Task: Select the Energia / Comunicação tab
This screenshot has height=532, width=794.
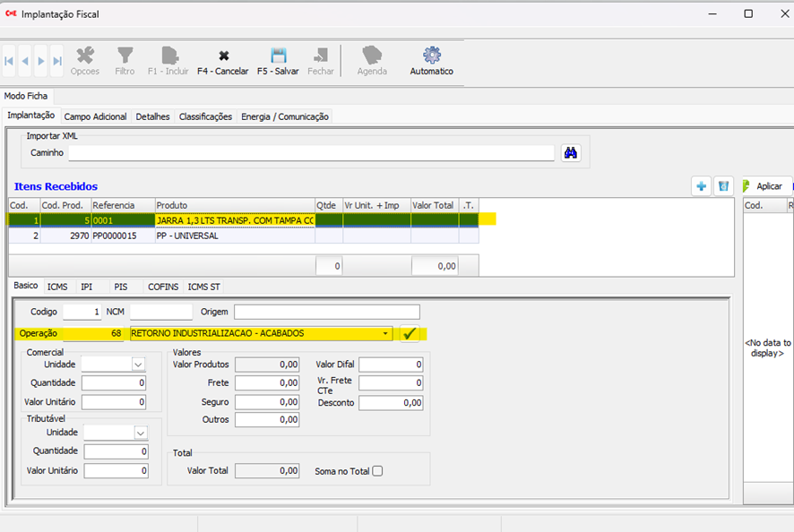Action: [285, 116]
